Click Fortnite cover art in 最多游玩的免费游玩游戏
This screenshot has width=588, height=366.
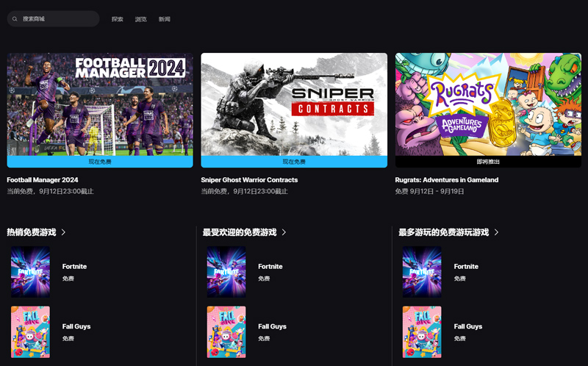point(422,272)
